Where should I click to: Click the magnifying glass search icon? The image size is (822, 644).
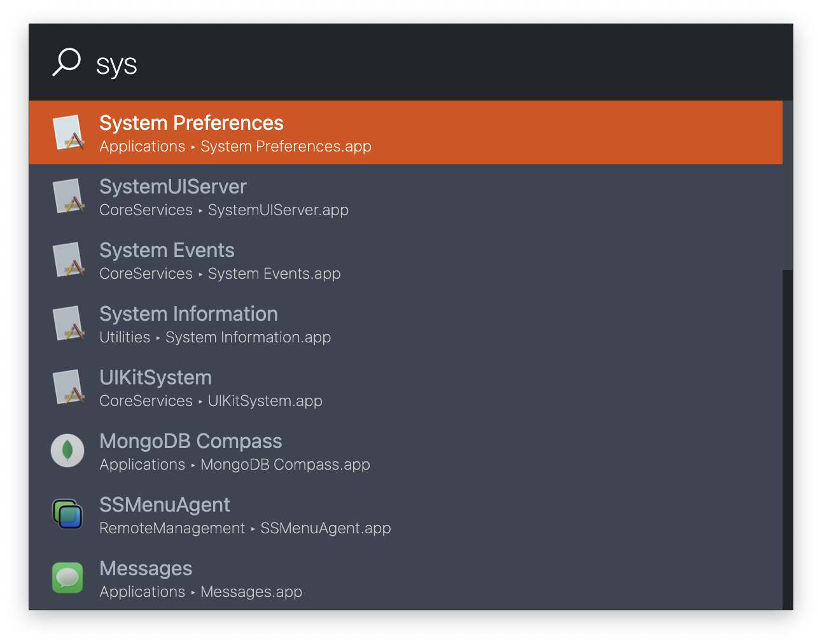click(66, 62)
